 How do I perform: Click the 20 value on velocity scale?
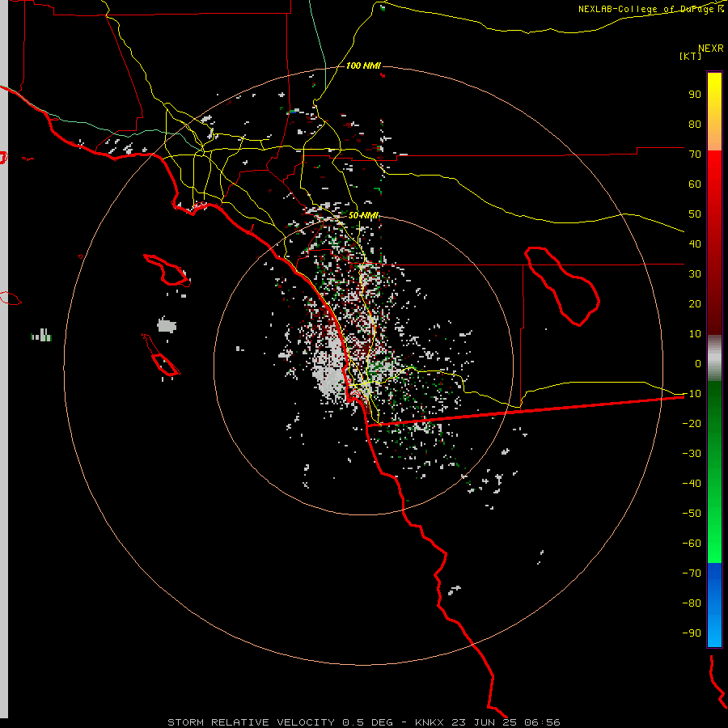695,304
